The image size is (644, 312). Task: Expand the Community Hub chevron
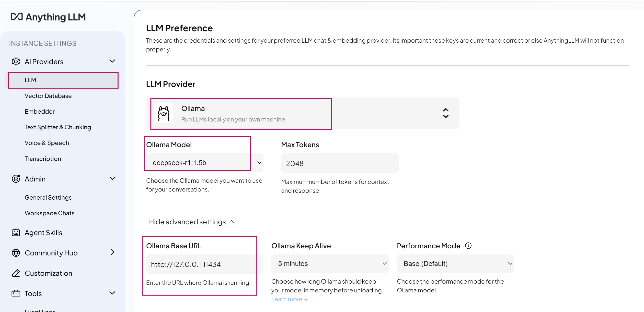pyautogui.click(x=112, y=252)
